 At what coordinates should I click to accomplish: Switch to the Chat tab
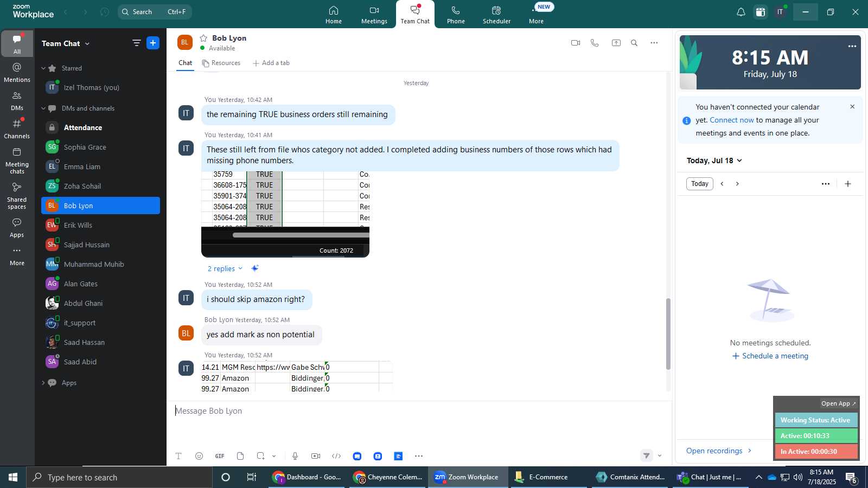point(186,63)
